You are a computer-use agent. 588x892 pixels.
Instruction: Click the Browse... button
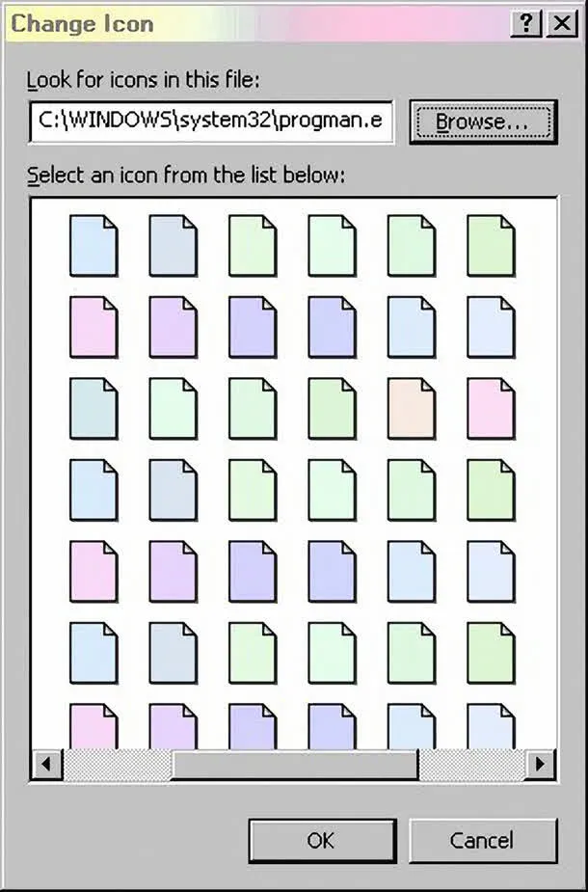coord(483,122)
